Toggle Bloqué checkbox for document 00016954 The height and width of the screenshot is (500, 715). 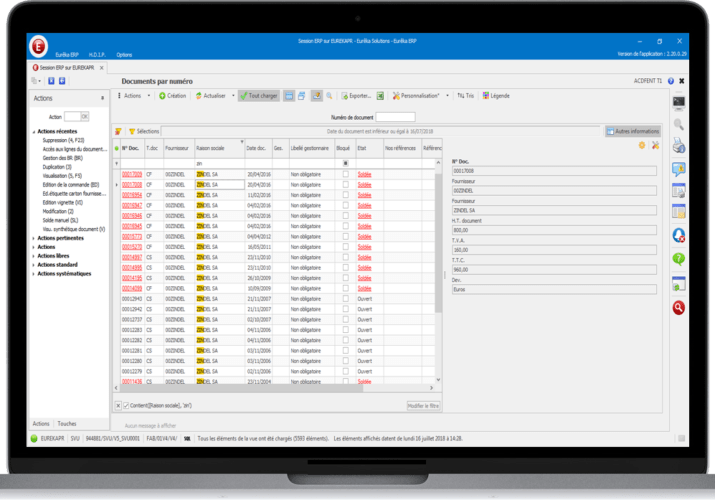pos(346,195)
